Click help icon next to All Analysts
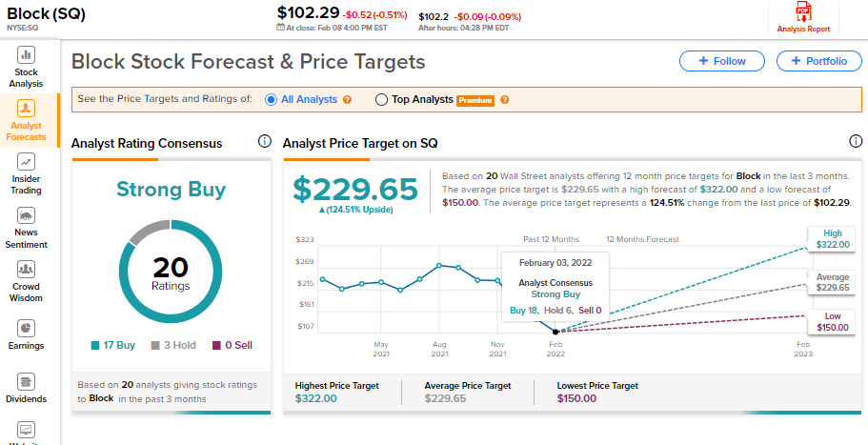 [348, 100]
